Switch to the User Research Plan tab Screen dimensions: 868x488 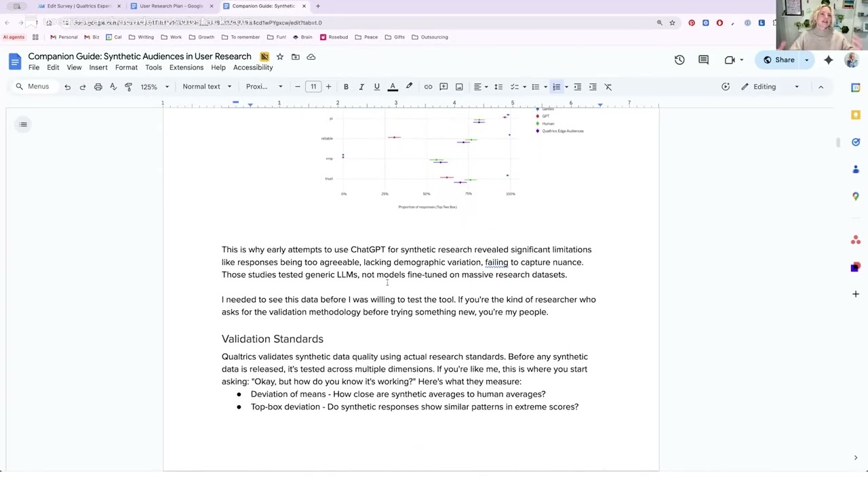171,6
